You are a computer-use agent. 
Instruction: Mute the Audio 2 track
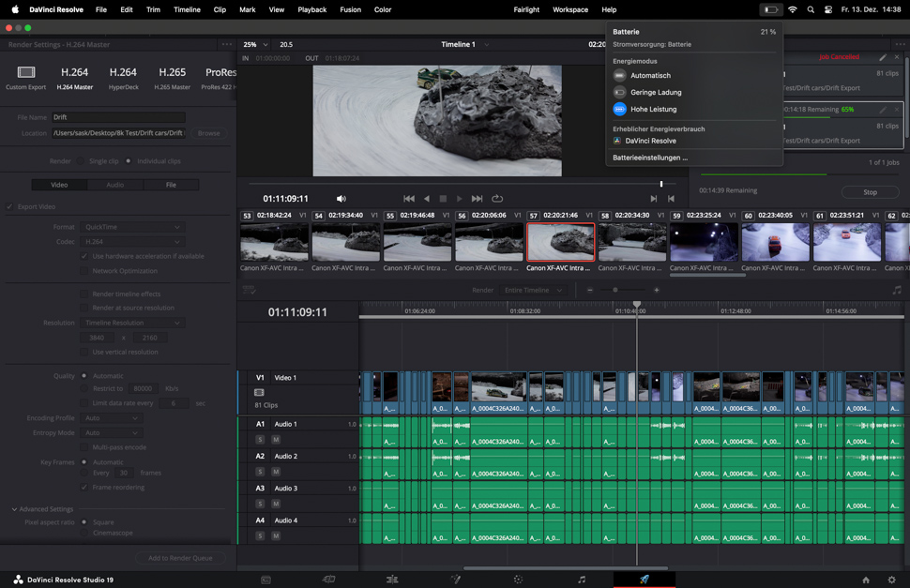pyautogui.click(x=276, y=472)
